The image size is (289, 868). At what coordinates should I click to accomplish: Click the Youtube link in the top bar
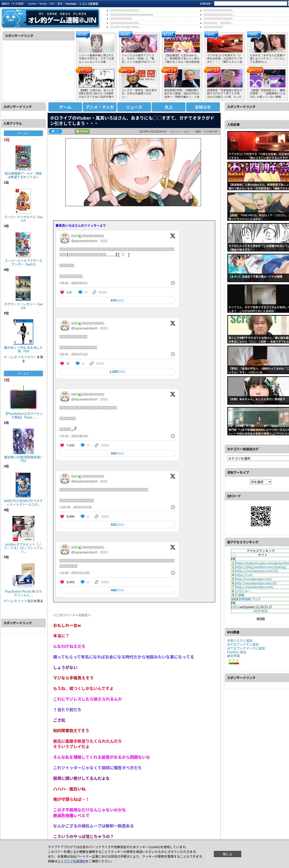(71, 4)
